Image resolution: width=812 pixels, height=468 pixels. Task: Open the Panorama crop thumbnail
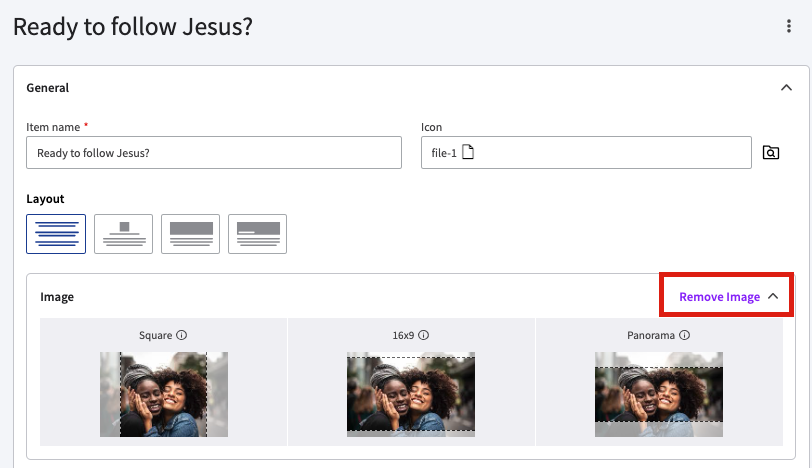click(x=658, y=394)
